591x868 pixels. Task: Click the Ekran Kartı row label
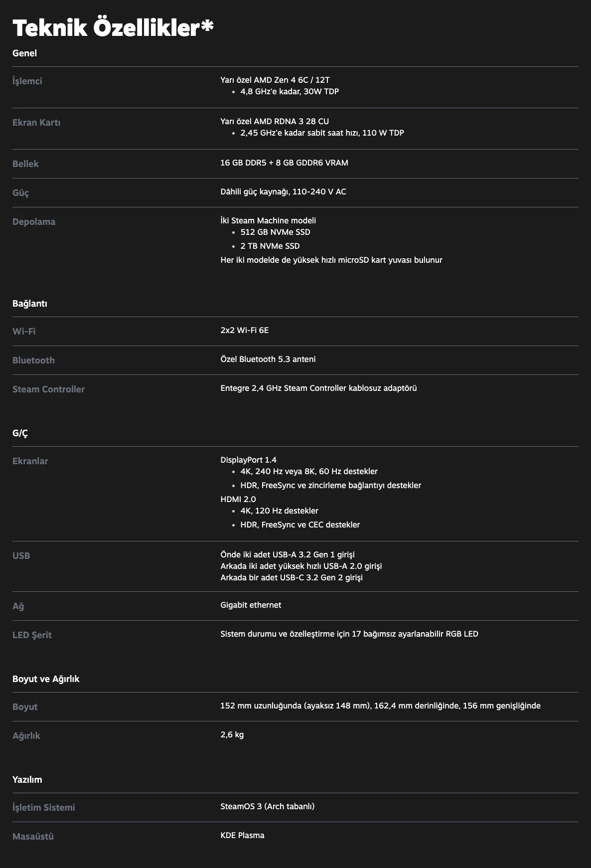(x=36, y=123)
